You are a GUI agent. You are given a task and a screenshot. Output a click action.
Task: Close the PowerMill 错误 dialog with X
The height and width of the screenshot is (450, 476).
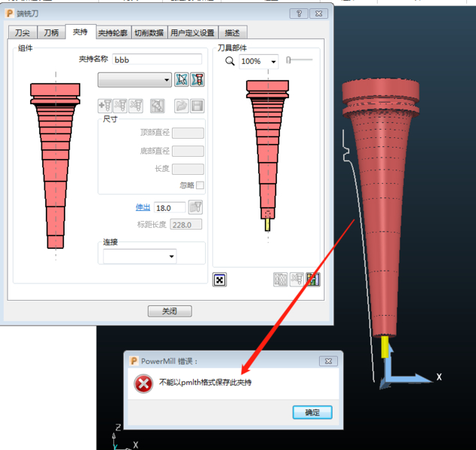(328, 361)
